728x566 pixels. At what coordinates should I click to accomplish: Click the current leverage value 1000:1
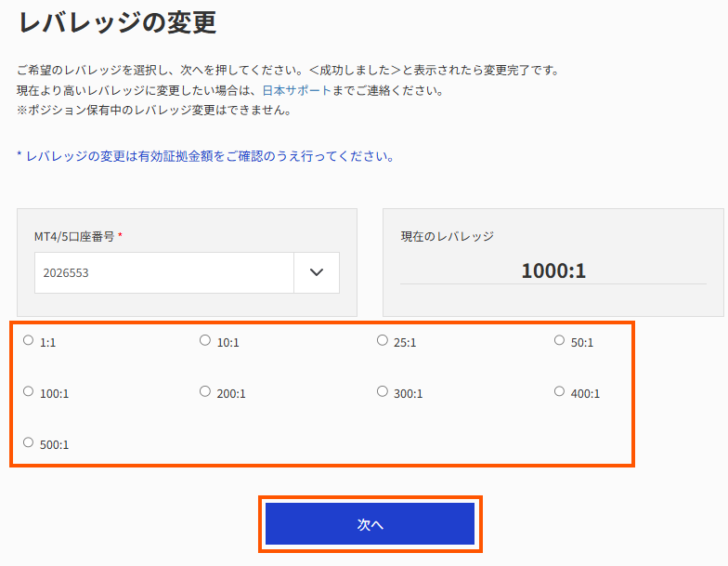click(553, 270)
